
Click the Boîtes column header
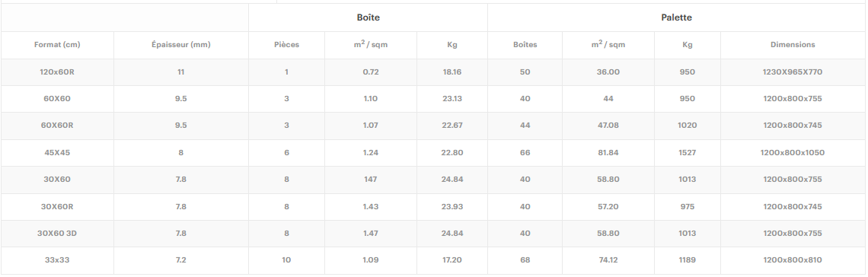tap(525, 45)
